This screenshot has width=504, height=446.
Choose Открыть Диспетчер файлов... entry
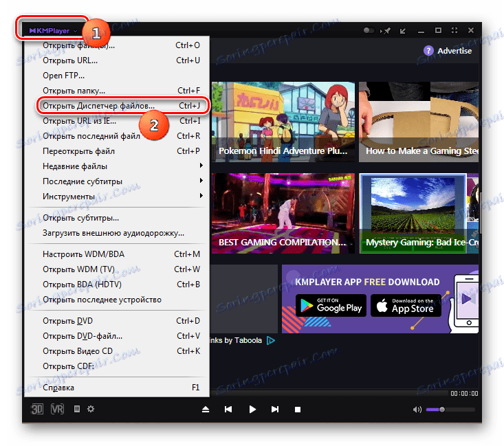(x=117, y=106)
